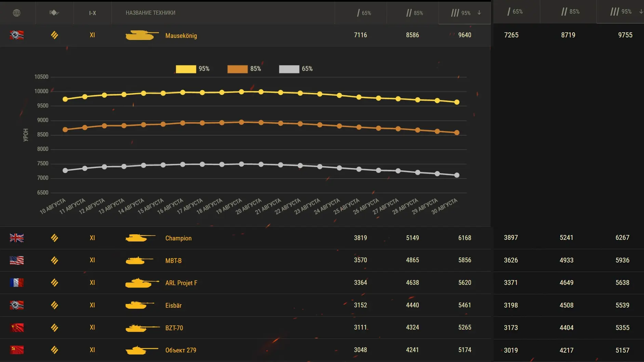
Task: Open the Eisbär tank row
Action: [x=245, y=305]
